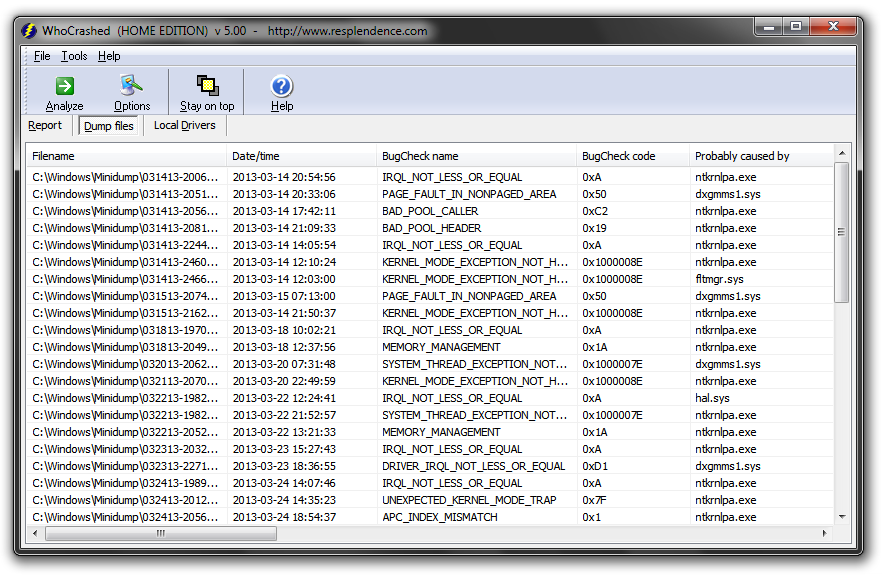
Task: Select the row dated 2013-03-18 10:02:21
Action: [430, 330]
